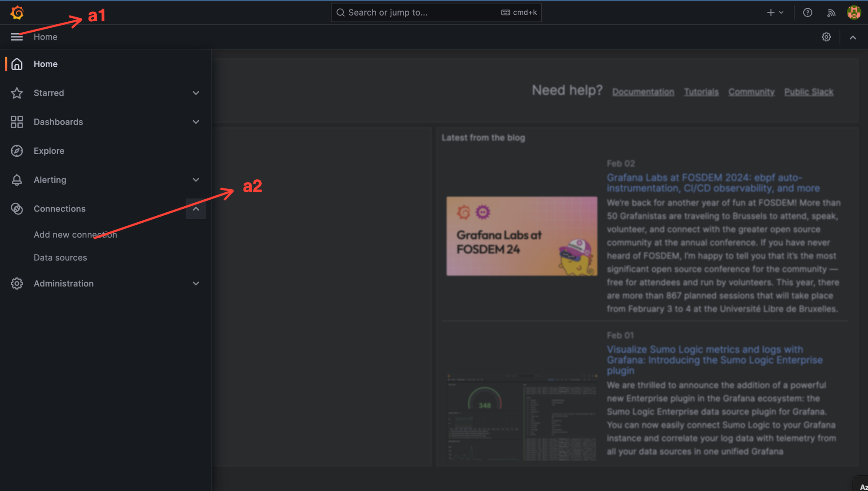Click the user profile avatar
This screenshot has height=491, width=868.
(854, 13)
